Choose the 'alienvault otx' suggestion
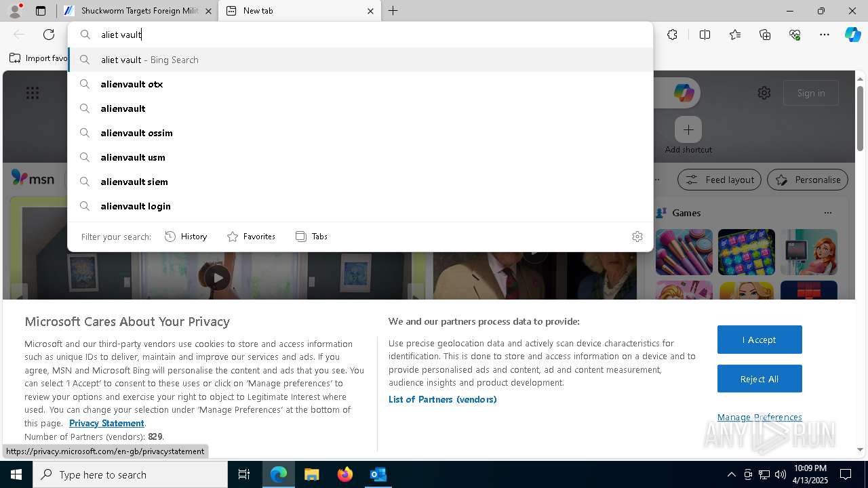868x488 pixels. pyautogui.click(x=361, y=84)
